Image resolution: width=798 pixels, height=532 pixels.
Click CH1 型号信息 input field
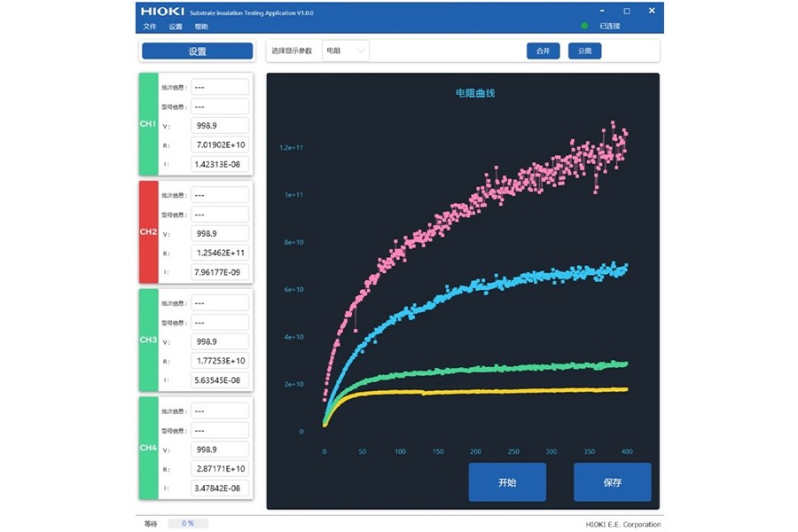[220, 106]
